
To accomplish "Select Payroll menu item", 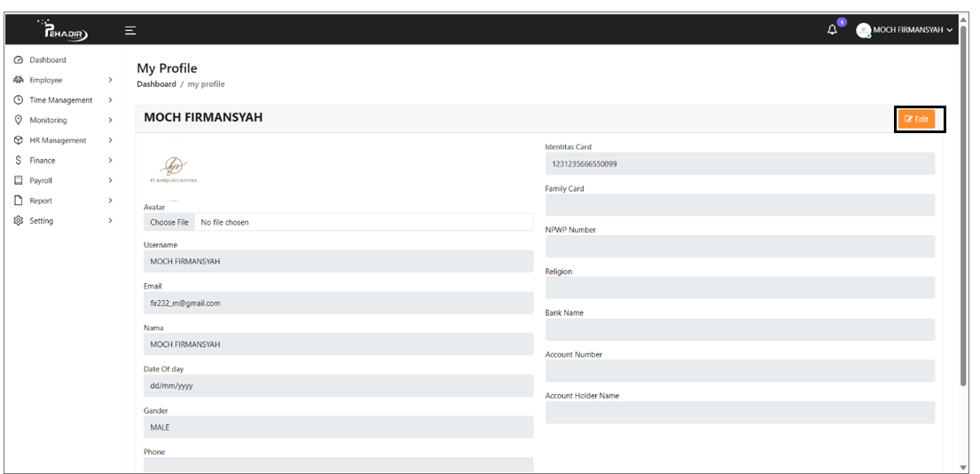I will click(41, 181).
